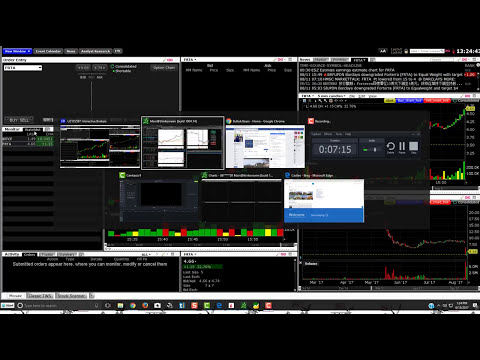Open the red Camtasia recorder taskbar icon
Screen dimensions: 480x360
coord(268,305)
